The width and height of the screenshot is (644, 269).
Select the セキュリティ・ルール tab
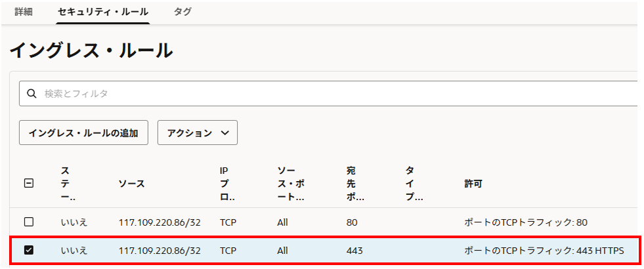pyautogui.click(x=103, y=12)
